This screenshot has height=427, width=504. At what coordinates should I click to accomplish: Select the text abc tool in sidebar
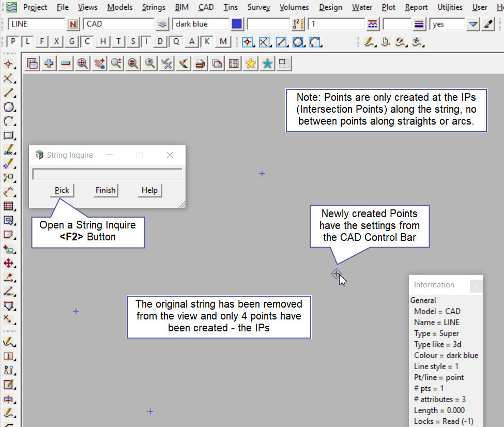click(x=9, y=150)
